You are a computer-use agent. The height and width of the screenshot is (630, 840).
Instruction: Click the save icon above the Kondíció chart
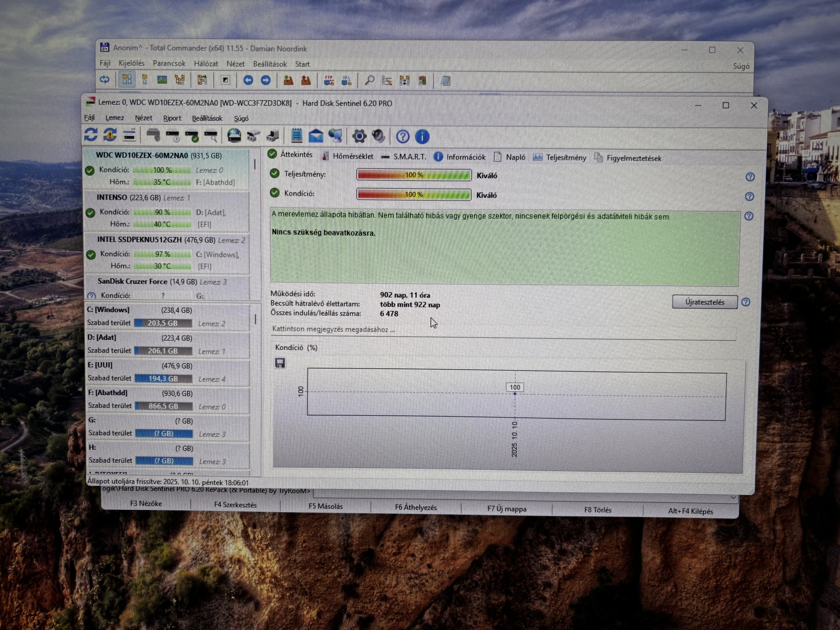pyautogui.click(x=280, y=363)
